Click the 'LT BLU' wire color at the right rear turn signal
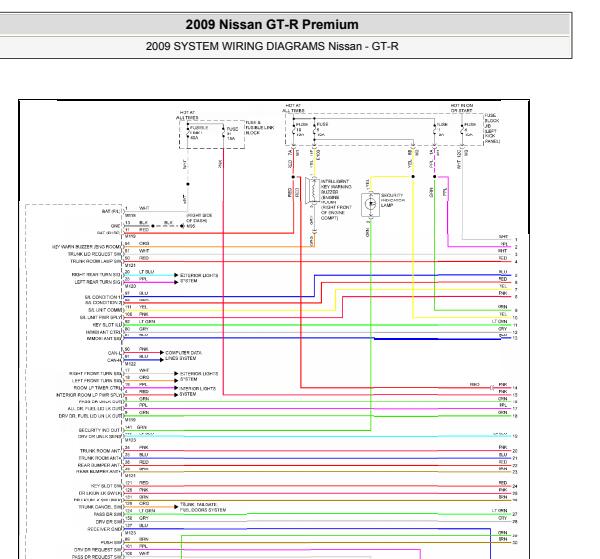Screen dimensions: 600x559 (146, 271)
